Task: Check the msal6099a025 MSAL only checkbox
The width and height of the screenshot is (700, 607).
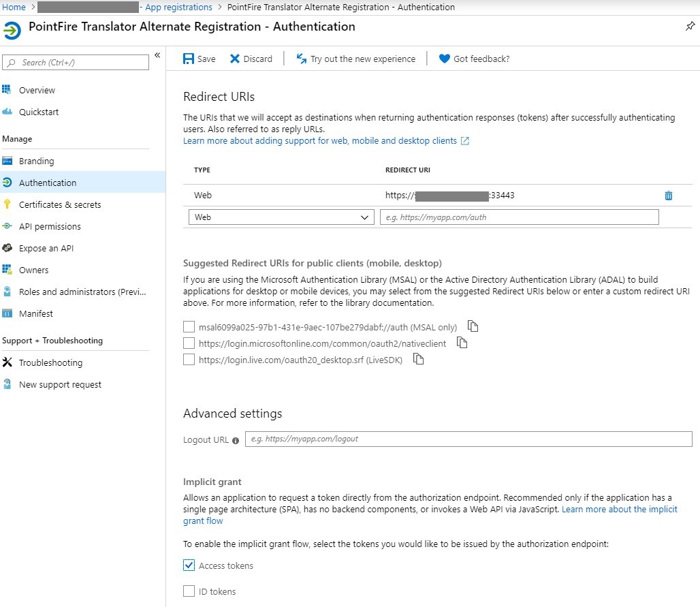Action: tap(189, 327)
